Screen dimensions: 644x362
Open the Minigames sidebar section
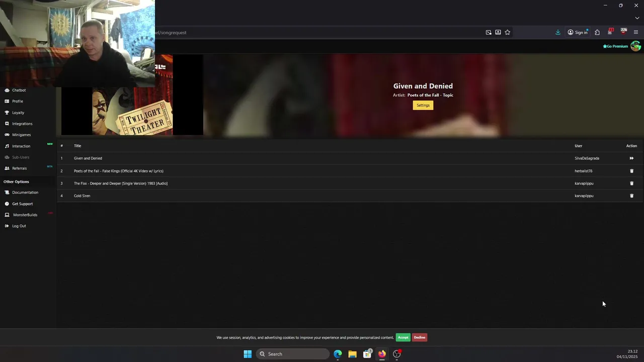tap(21, 135)
